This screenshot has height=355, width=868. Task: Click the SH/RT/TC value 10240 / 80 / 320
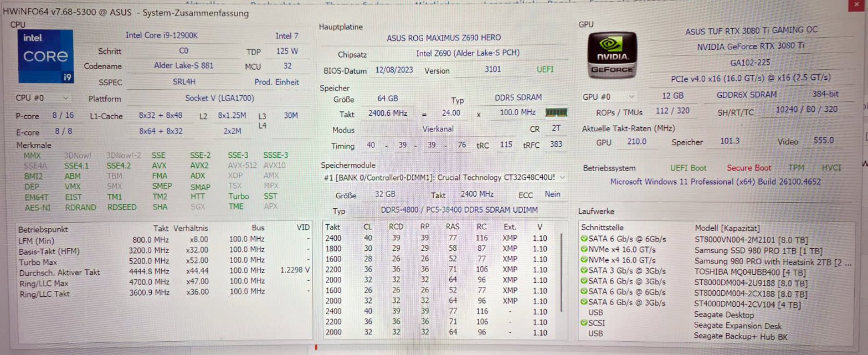tap(807, 110)
